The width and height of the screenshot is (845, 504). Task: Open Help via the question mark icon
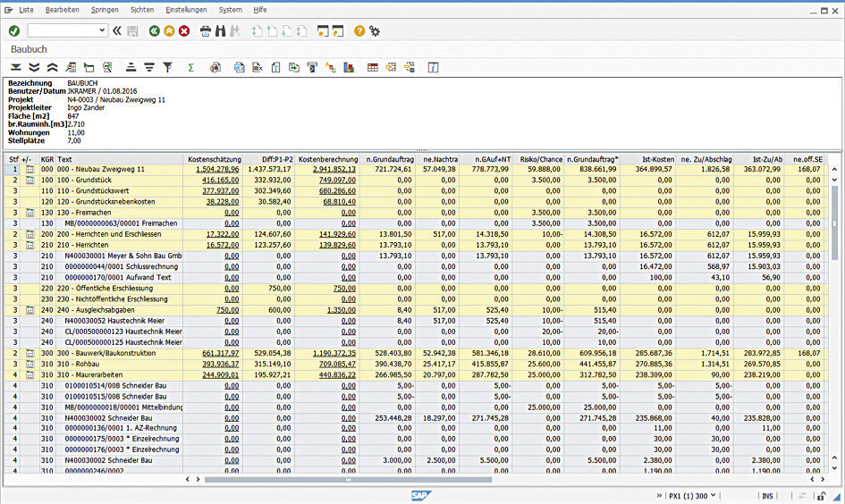click(x=359, y=30)
